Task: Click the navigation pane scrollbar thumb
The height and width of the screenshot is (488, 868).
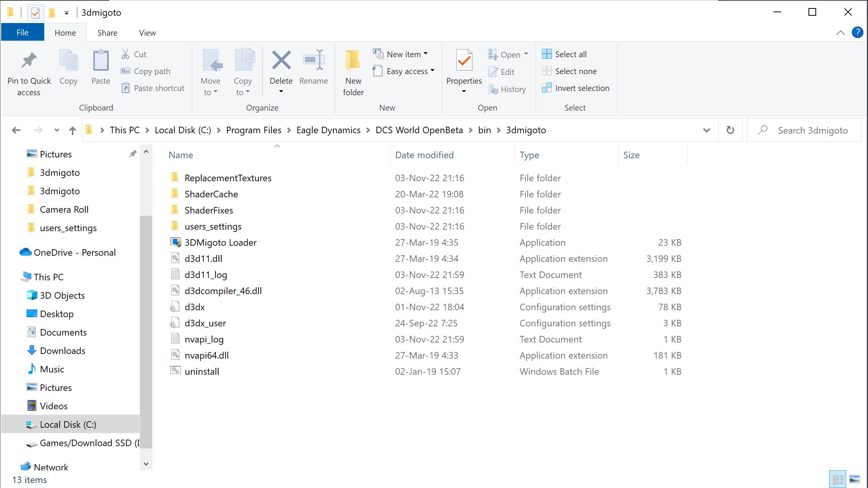Action: coord(146,332)
